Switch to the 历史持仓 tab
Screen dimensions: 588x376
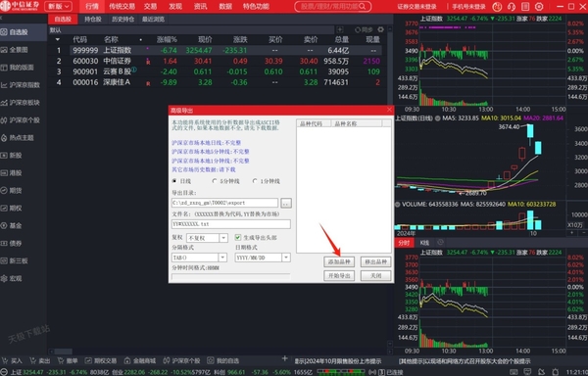coord(122,20)
